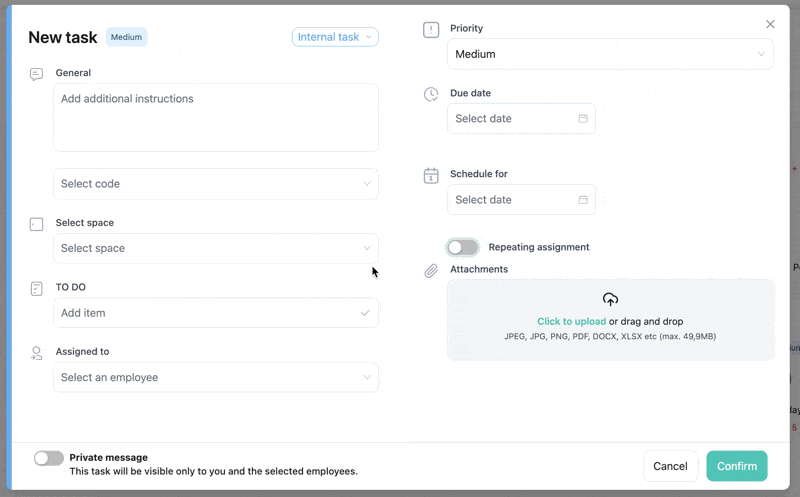Click the General comment bubble icon
The height and width of the screenshot is (497, 800).
37,74
